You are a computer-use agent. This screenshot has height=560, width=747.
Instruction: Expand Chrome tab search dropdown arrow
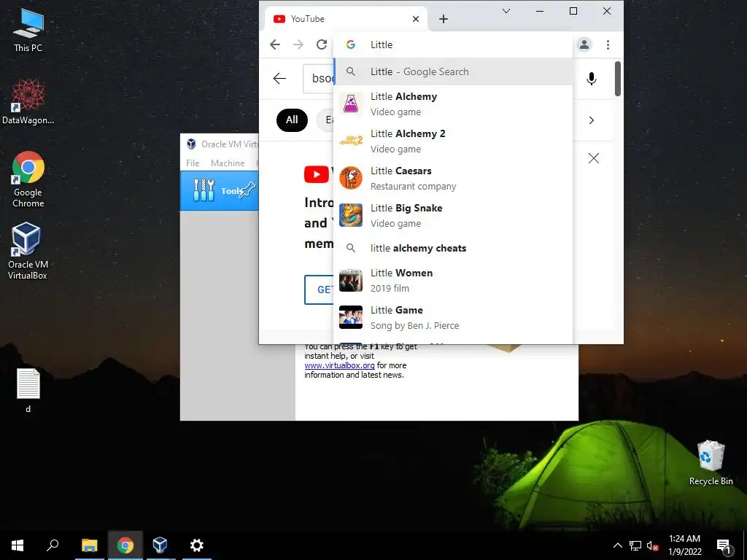click(506, 11)
